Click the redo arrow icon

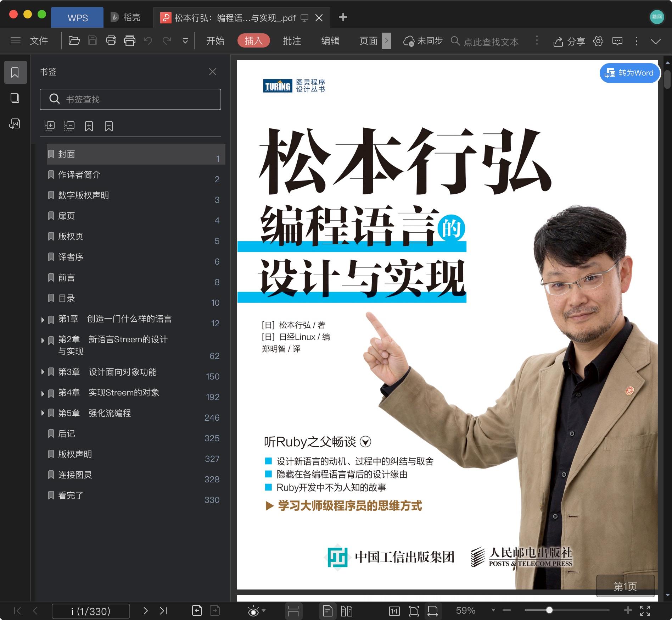click(x=167, y=41)
